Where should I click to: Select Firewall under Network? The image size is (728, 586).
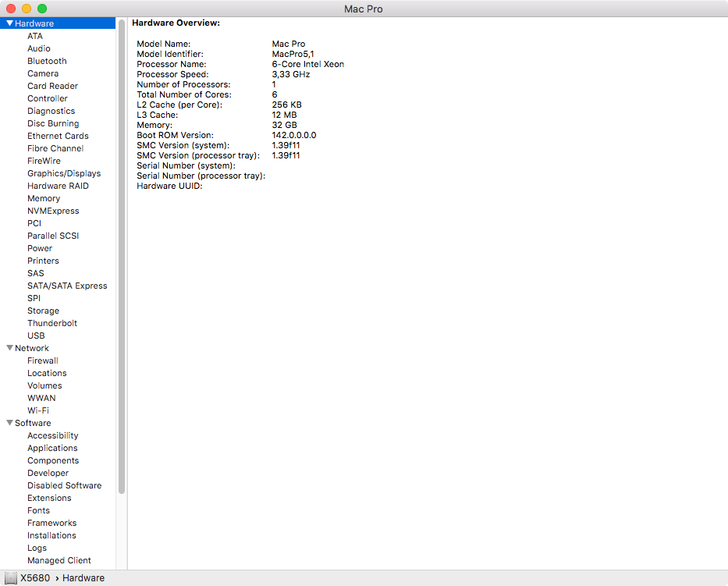pos(43,360)
